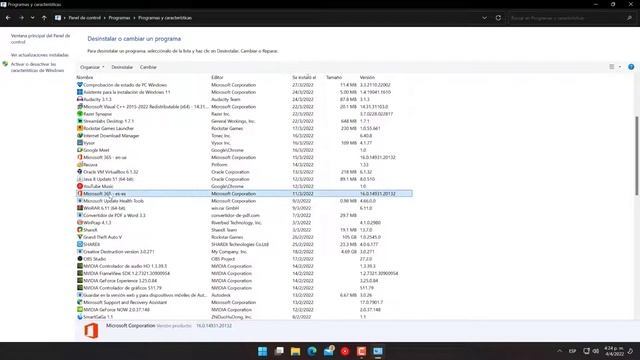This screenshot has height=360, width=640.
Task: Click the NVIDIA GeForce NOW icon
Action: pyautogui.click(x=80, y=309)
